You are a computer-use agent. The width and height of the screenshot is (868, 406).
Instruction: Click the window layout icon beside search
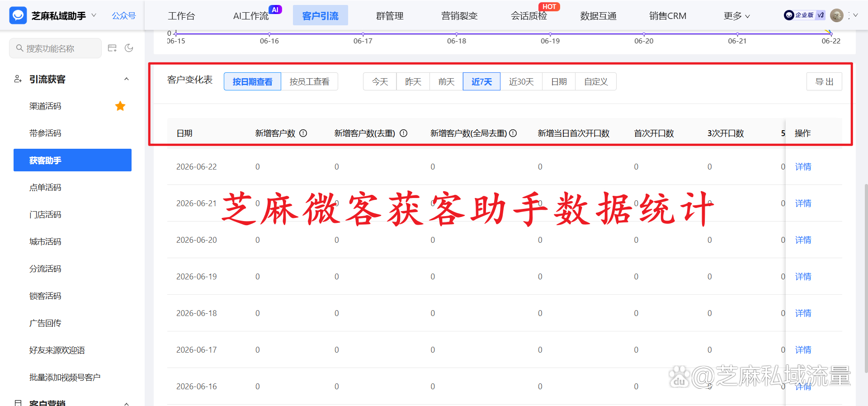tap(112, 48)
